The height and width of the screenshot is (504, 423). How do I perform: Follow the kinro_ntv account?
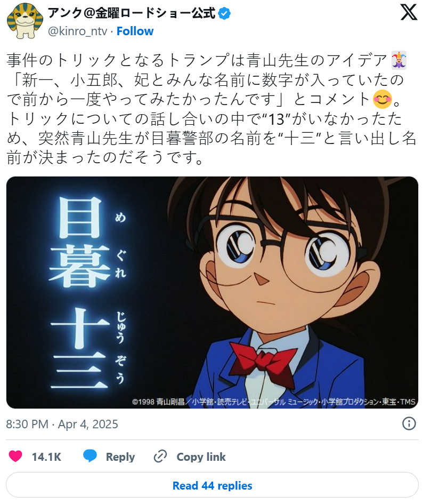[135, 31]
